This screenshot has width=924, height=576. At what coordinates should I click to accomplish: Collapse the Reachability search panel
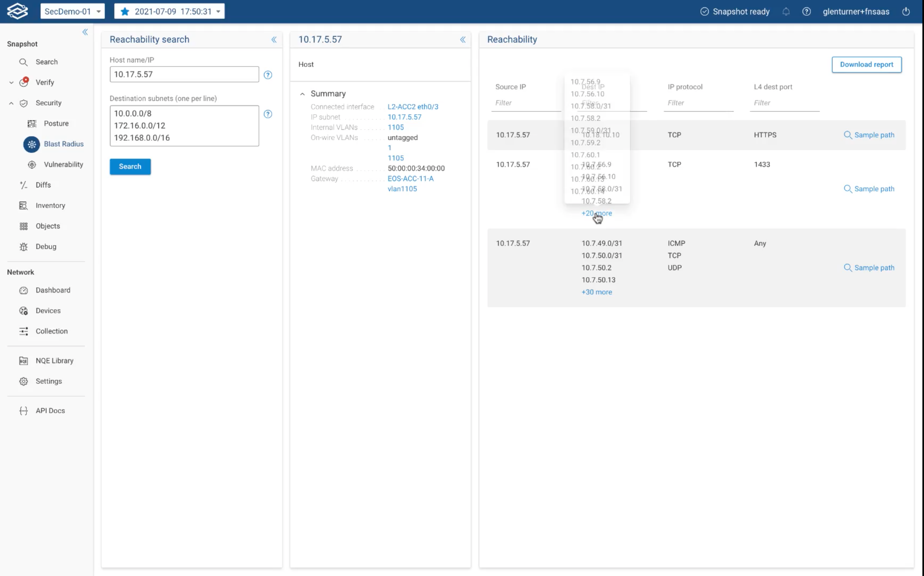pyautogui.click(x=274, y=40)
